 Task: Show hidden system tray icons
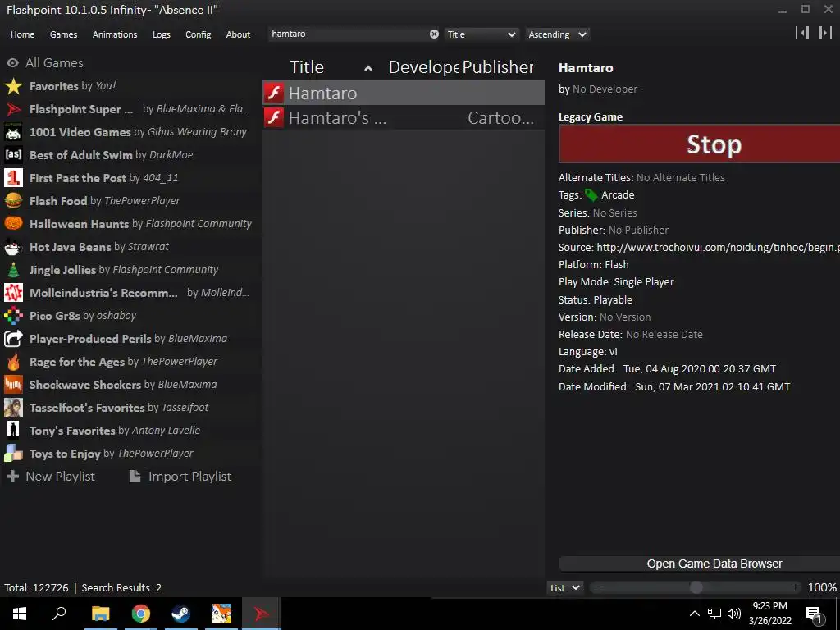coord(694,614)
